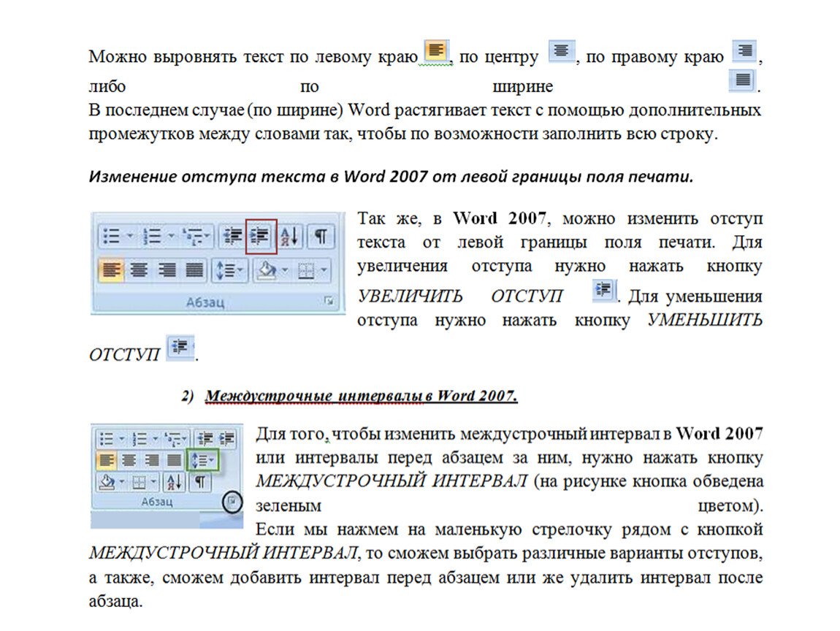This screenshot has width=840, height=631.
Task: Open Shading dropdown arrow in two-row Абзац ribbon
Action: [284, 270]
